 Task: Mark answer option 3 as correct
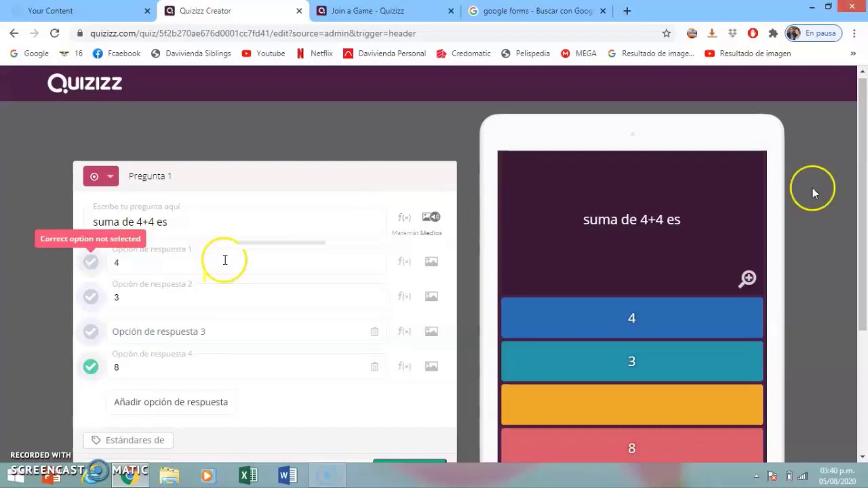(91, 297)
